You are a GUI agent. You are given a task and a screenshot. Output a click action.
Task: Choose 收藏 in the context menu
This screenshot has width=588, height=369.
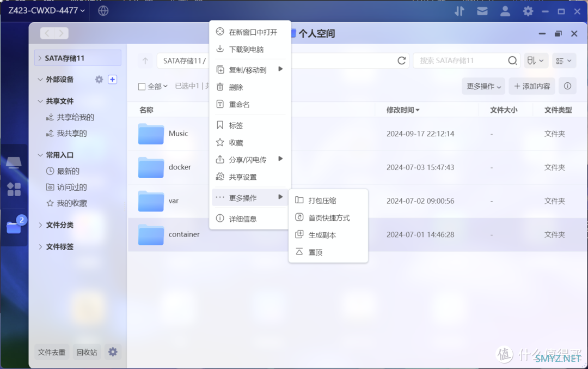pyautogui.click(x=250, y=143)
